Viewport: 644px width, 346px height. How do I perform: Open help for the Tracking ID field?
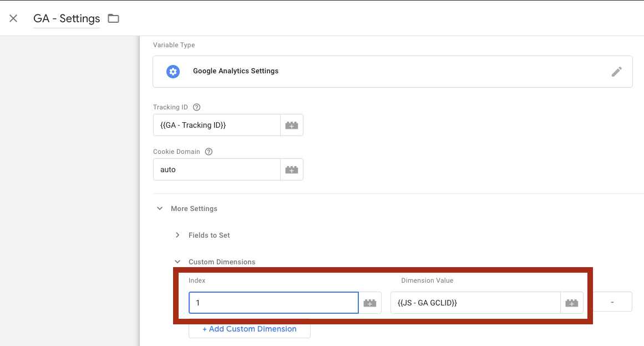click(196, 107)
